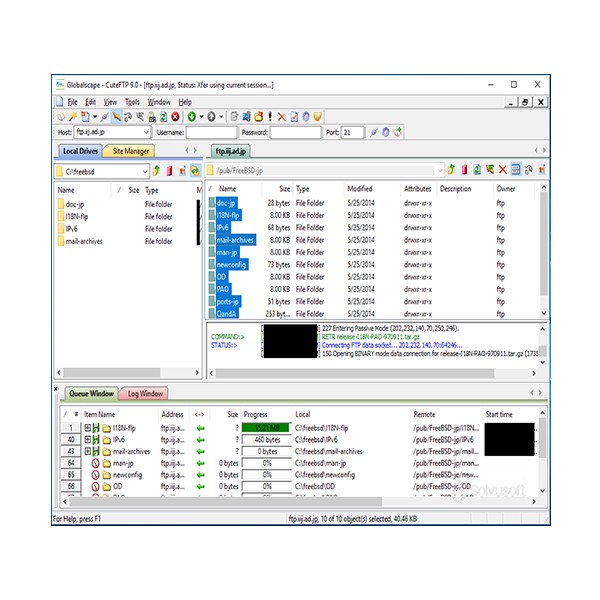
Task: Click the New document toolbar icon
Action: pos(85,117)
